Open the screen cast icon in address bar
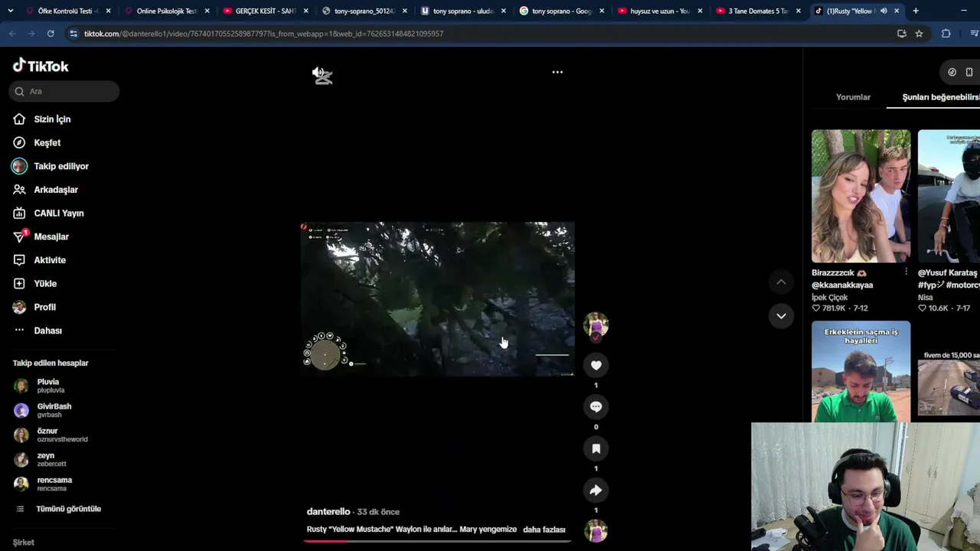 (901, 34)
